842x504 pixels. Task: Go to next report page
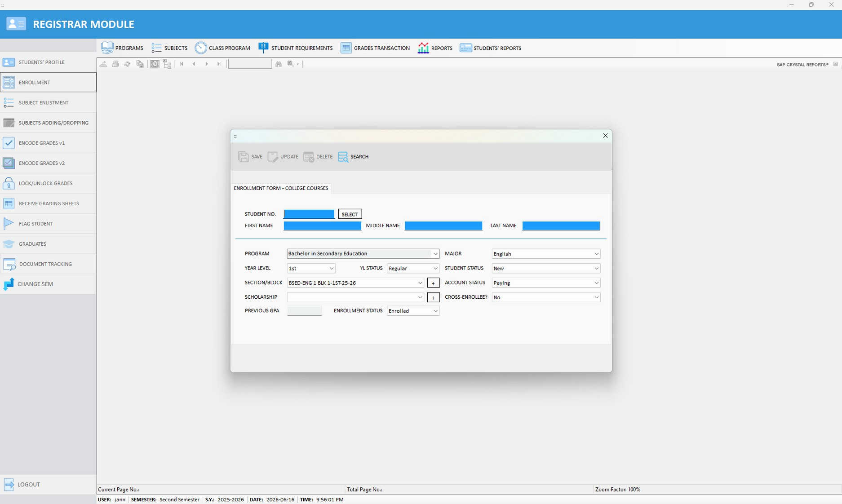[207, 64]
